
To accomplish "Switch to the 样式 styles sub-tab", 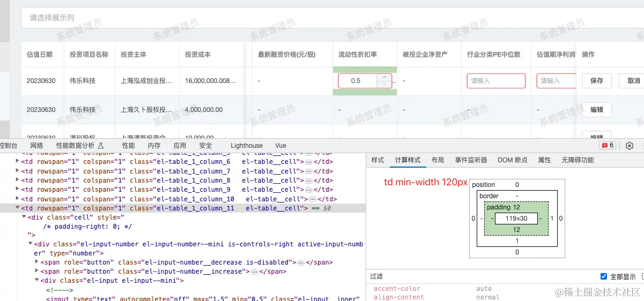I will (378, 160).
